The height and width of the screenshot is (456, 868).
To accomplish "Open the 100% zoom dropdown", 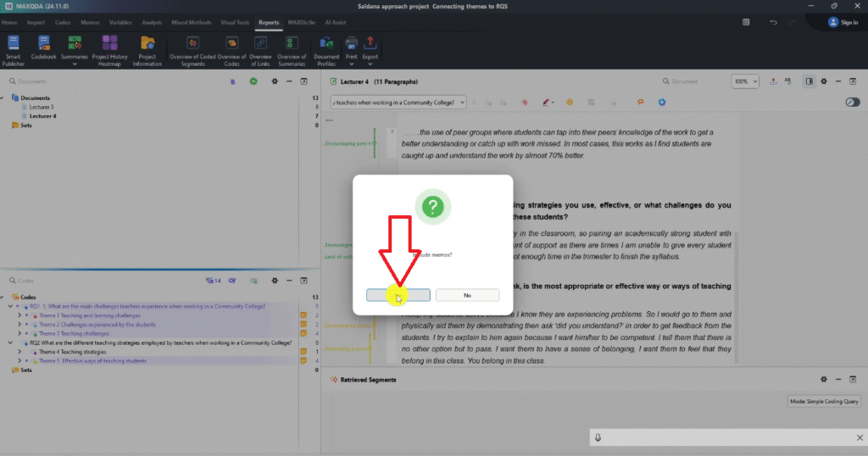I will click(x=745, y=81).
